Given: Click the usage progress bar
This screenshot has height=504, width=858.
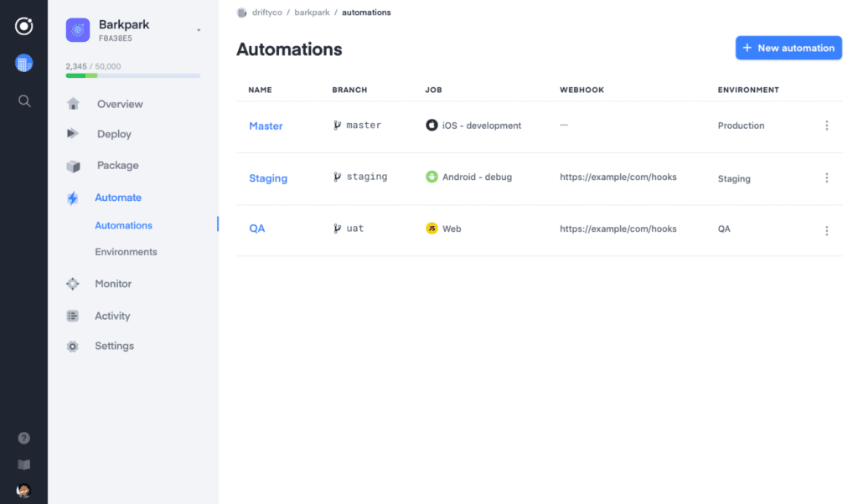Looking at the screenshot, I should click(133, 76).
